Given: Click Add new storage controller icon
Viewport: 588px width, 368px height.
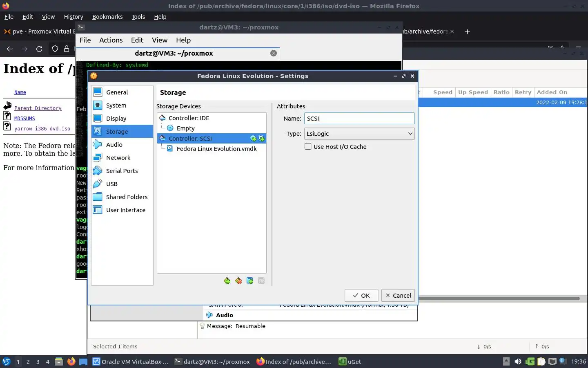Looking at the screenshot, I should click(x=227, y=280).
